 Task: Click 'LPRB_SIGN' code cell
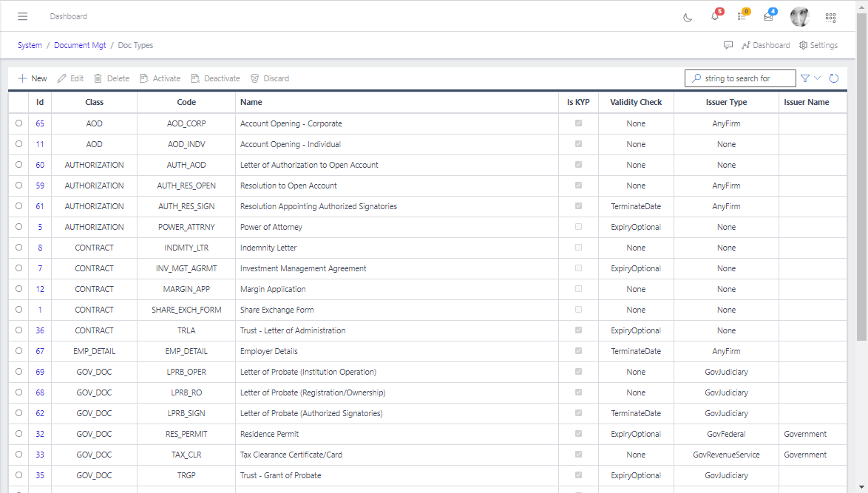186,413
